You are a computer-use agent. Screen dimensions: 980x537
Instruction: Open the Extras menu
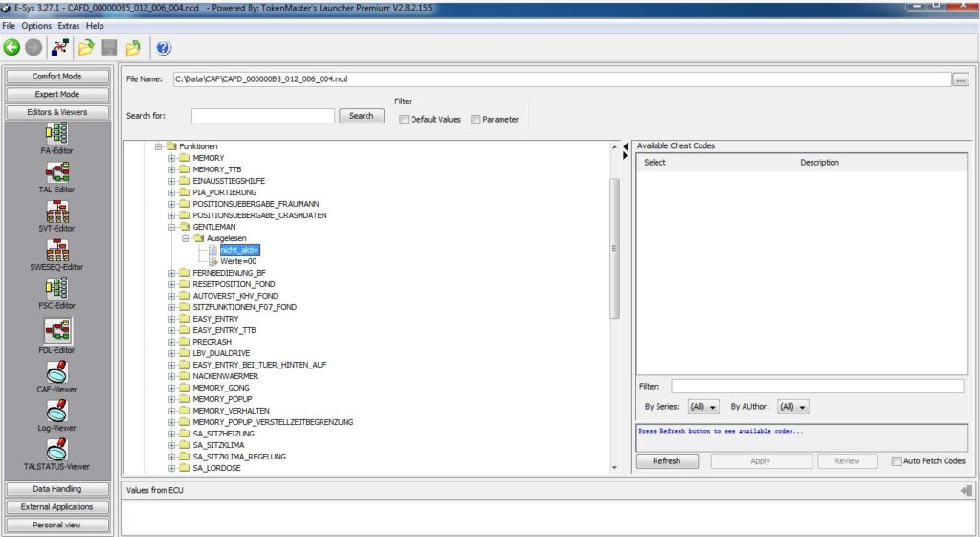pyautogui.click(x=69, y=26)
